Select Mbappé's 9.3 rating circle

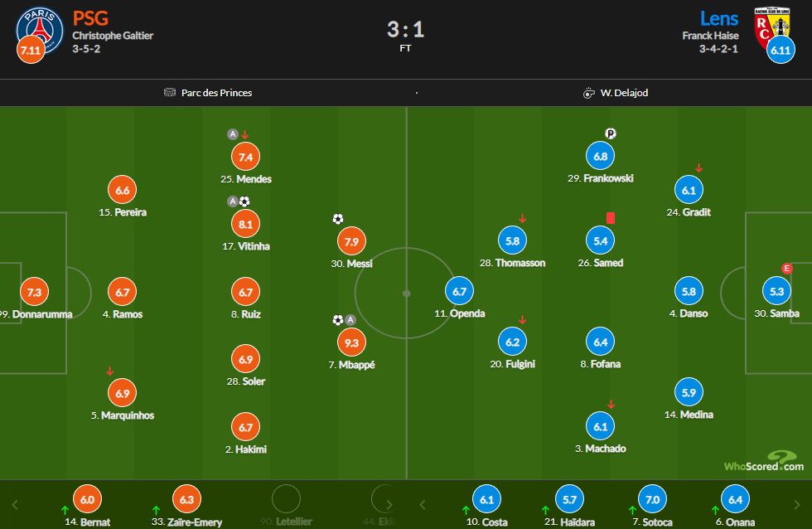[351, 342]
